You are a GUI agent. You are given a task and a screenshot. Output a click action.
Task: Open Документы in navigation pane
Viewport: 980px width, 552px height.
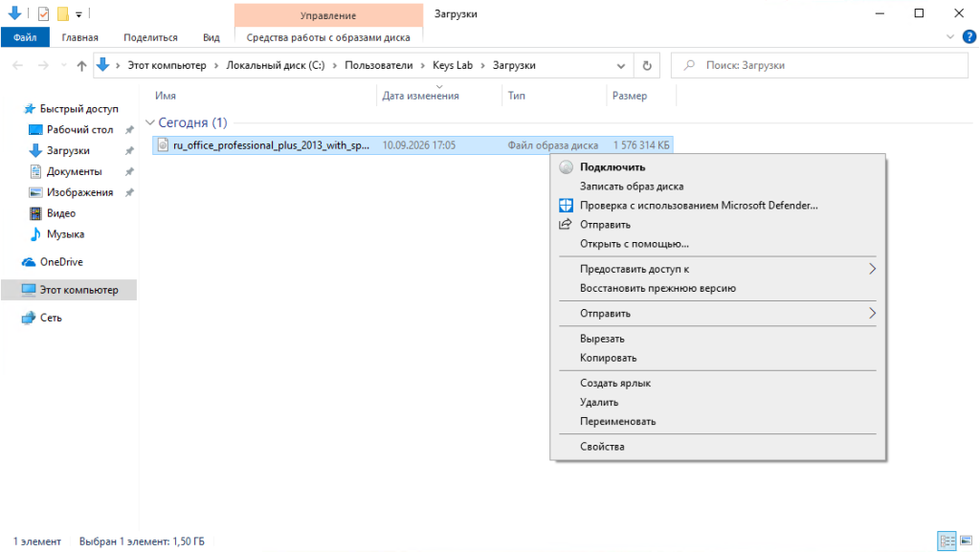[74, 171]
